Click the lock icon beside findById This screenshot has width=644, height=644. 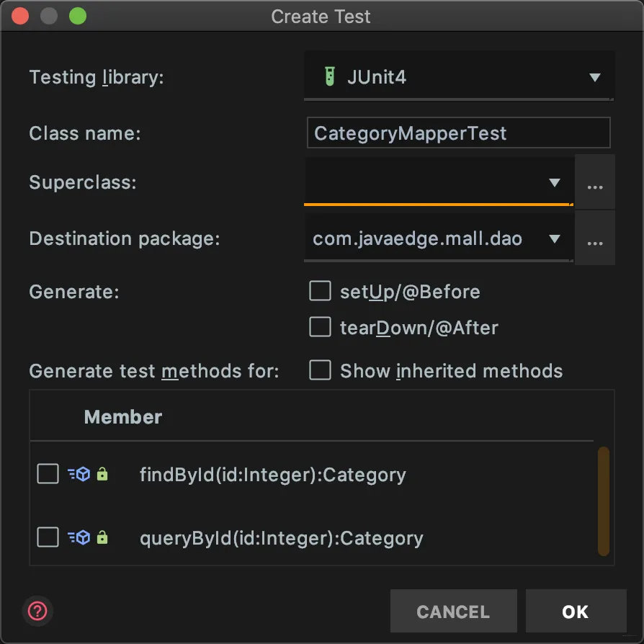[x=102, y=475]
